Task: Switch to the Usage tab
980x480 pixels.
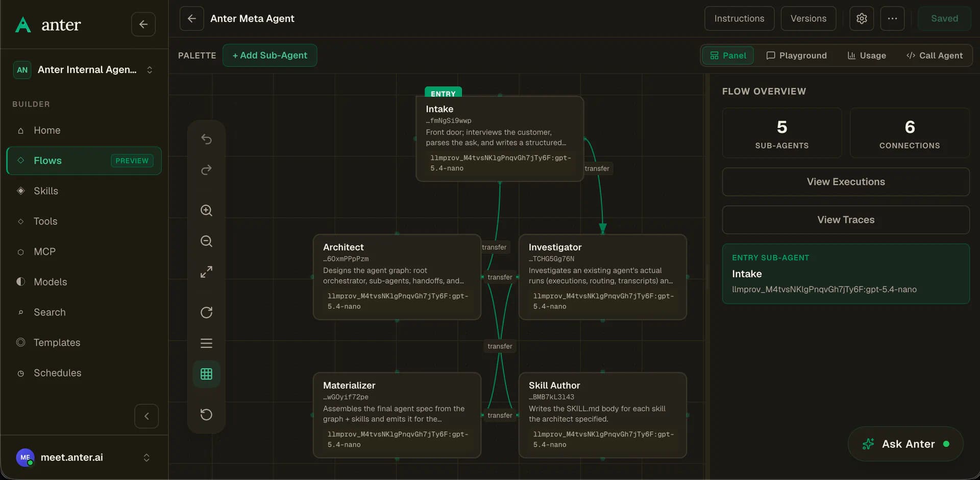Action: click(x=867, y=56)
